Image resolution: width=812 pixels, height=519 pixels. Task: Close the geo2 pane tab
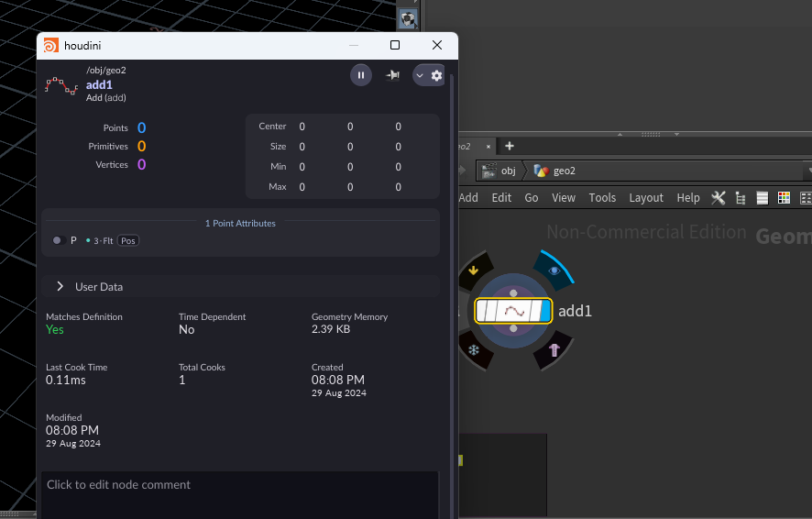point(488,147)
